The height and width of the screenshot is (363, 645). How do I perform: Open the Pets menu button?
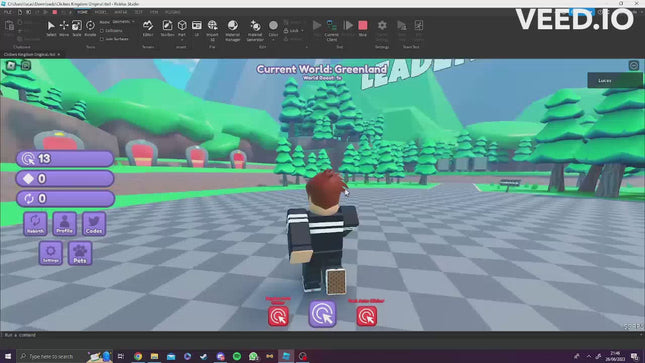point(80,253)
